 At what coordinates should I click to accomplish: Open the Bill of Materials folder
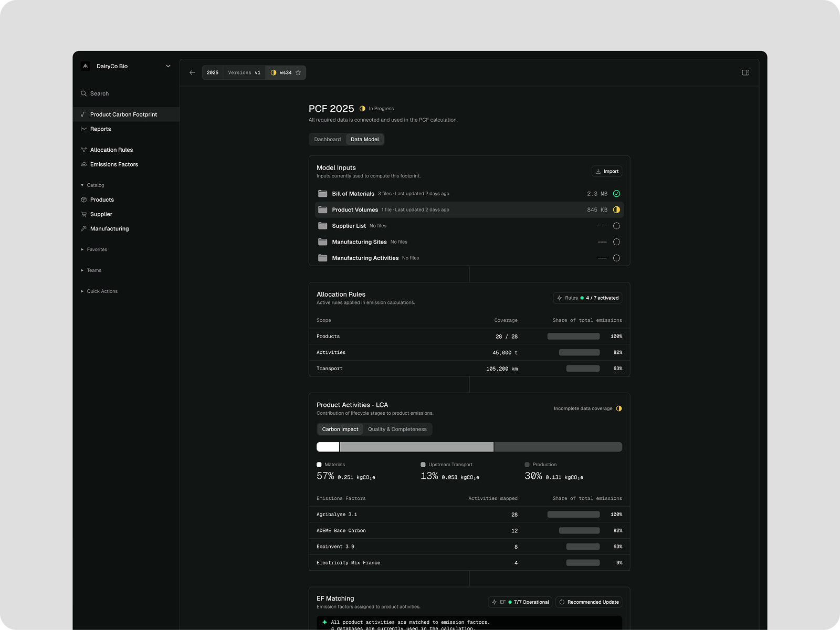[x=353, y=194]
